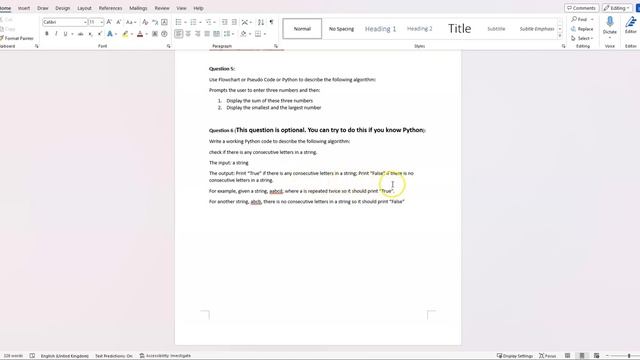Open the Insert tab

click(24, 8)
